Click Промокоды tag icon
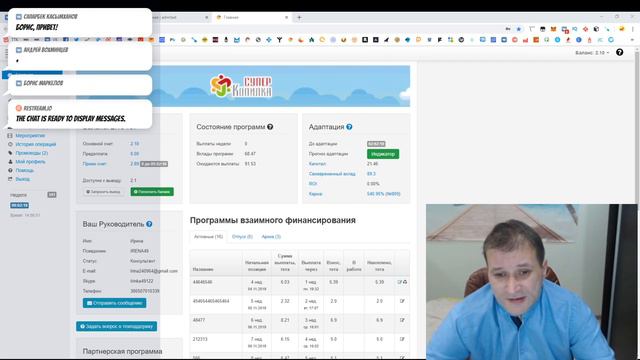 (x=10, y=153)
